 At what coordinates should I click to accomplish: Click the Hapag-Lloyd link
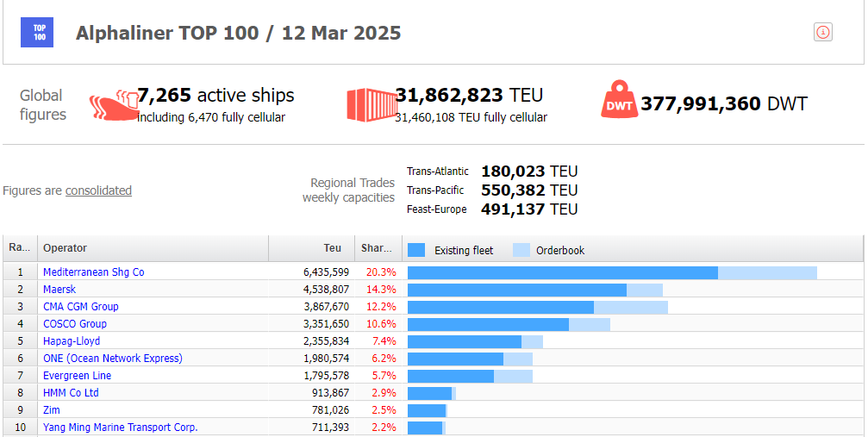tap(72, 340)
